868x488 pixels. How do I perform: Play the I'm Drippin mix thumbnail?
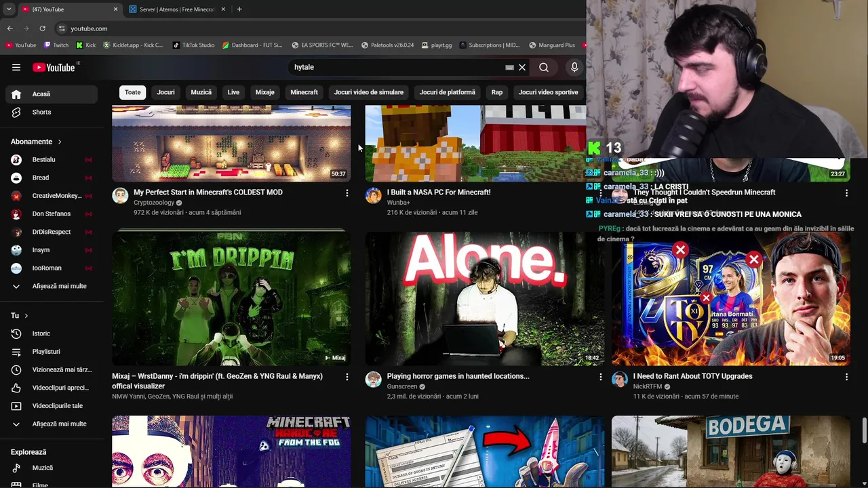pyautogui.click(x=231, y=298)
